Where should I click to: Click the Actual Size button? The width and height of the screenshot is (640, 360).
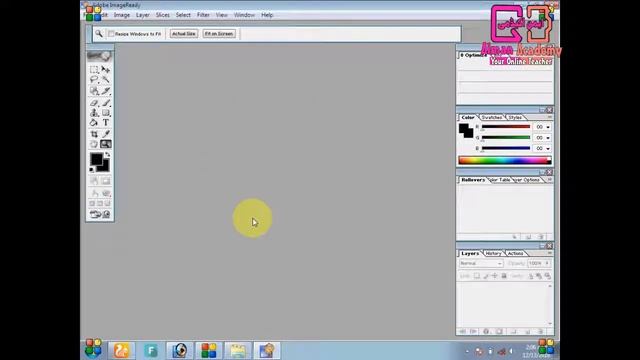184,34
